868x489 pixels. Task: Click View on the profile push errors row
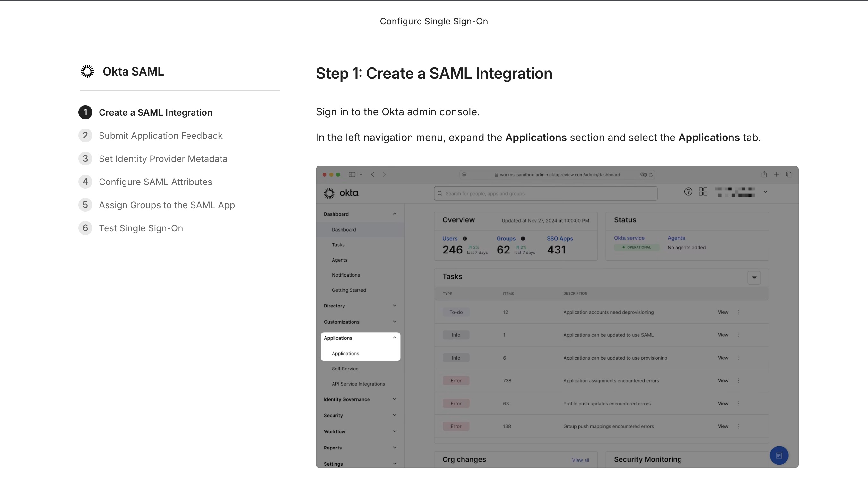[x=723, y=404]
